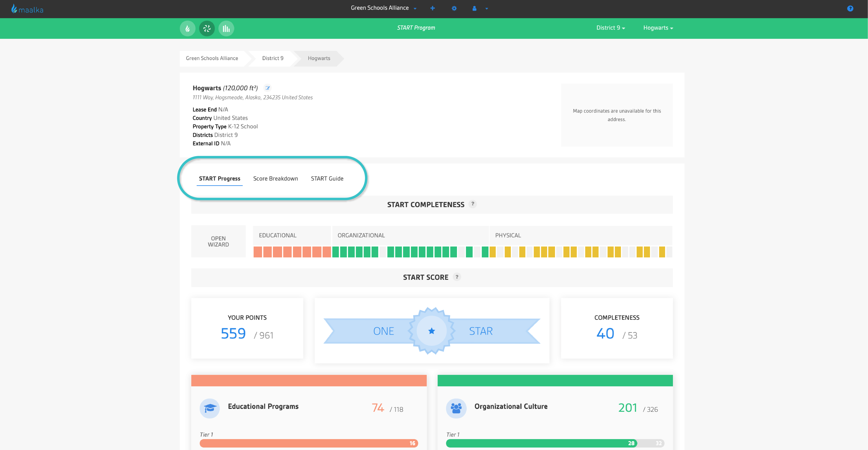Click the Country United States line
Screen dimensions: 868x450
coord(220,118)
